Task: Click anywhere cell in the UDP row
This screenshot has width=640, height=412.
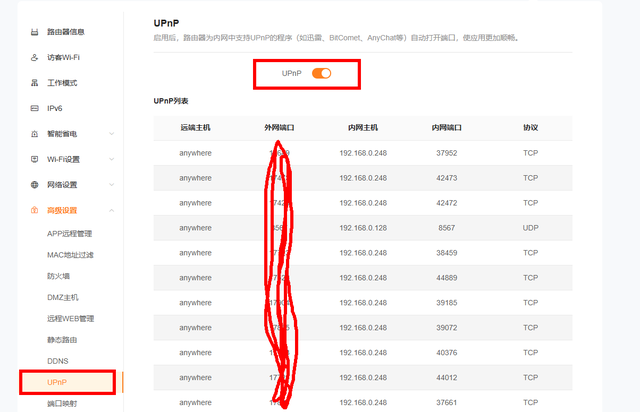Action: click(195, 228)
